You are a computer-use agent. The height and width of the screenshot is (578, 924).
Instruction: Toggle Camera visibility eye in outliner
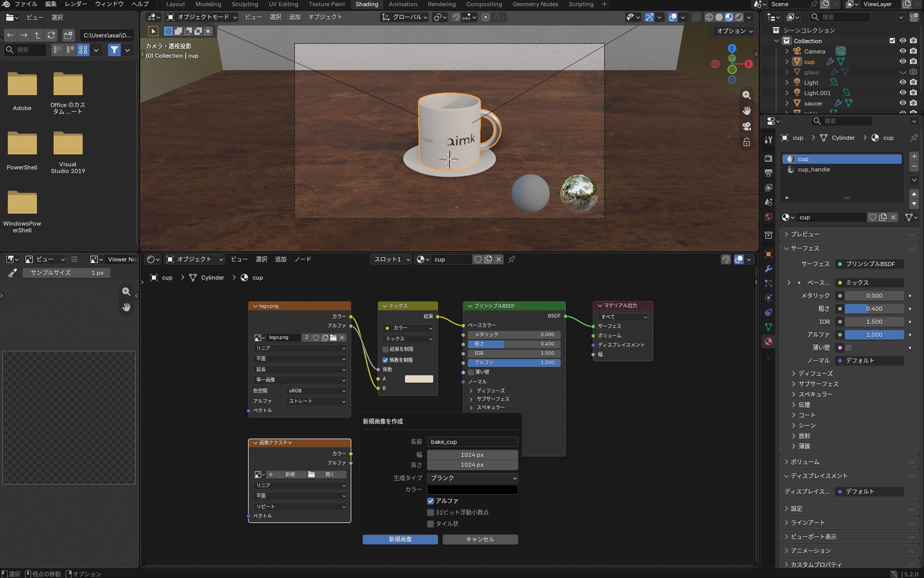(903, 52)
